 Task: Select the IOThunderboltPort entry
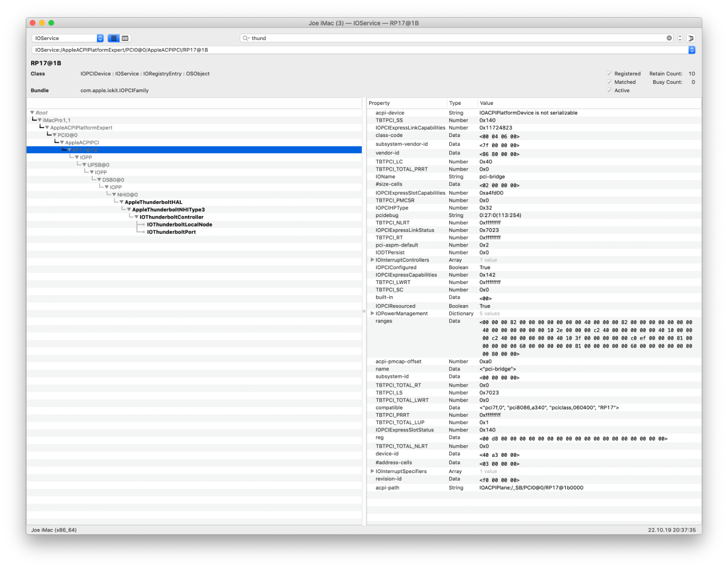coord(171,232)
